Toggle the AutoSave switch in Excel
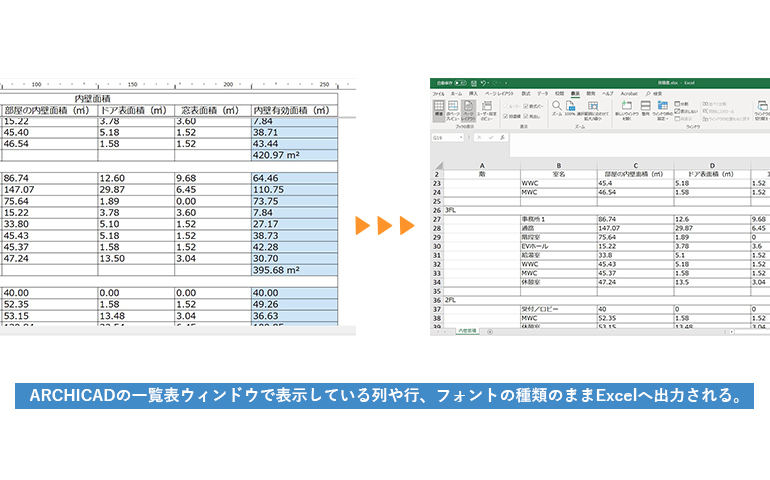The image size is (770, 480). pyautogui.click(x=460, y=83)
